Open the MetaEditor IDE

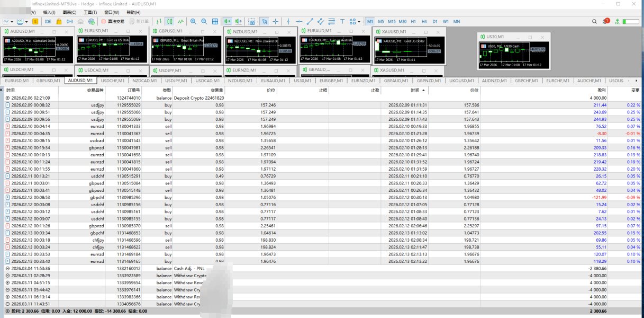click(48, 22)
